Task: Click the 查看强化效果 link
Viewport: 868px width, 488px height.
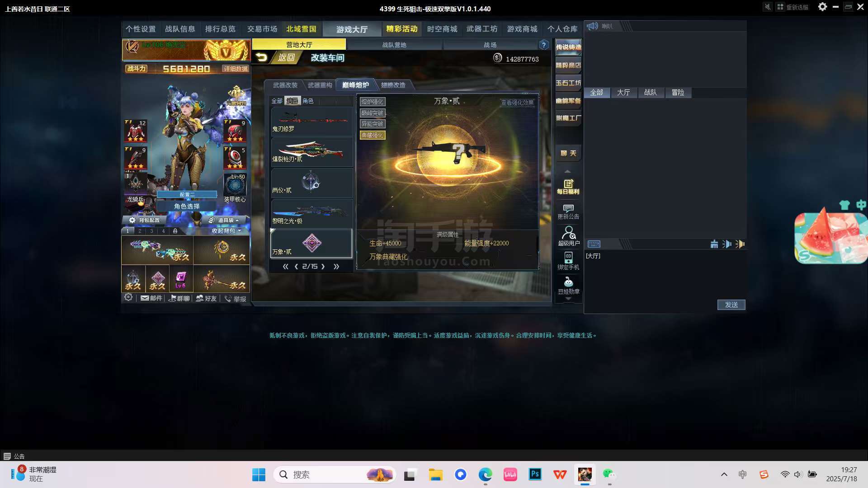Action: click(x=517, y=103)
